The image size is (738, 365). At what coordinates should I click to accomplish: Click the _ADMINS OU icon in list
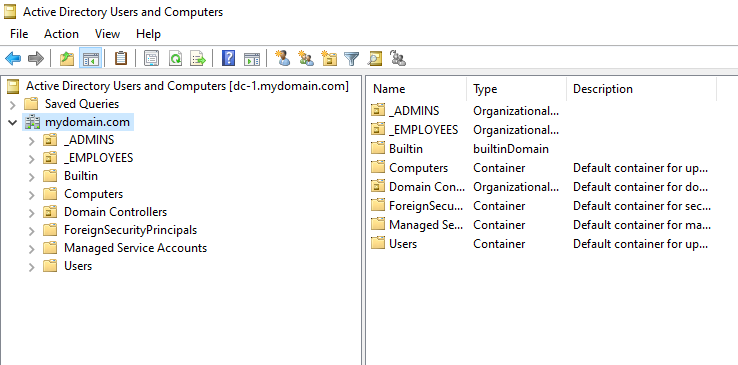pos(378,111)
